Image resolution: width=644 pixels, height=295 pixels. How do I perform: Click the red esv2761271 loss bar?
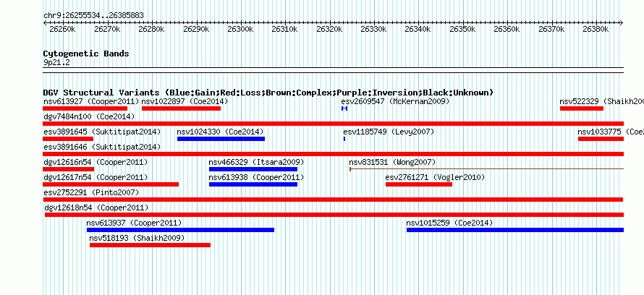coord(419,184)
